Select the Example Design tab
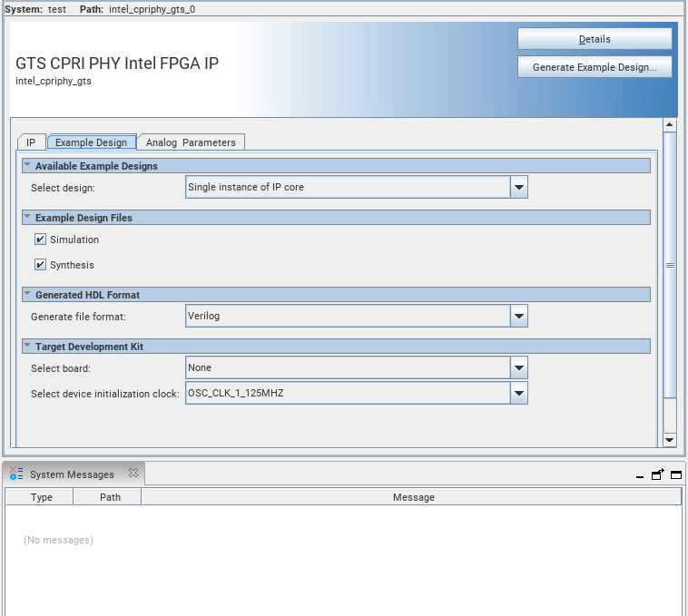The image size is (688, 616). pos(92,142)
